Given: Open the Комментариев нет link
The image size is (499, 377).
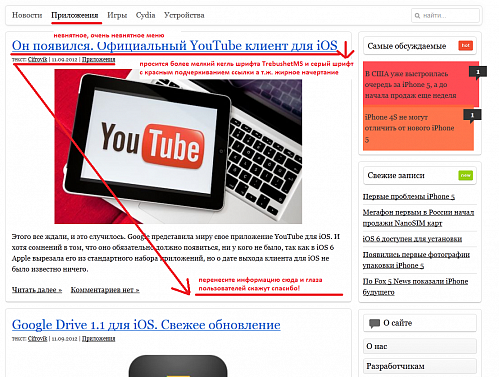Looking at the screenshot, I should point(105,290).
